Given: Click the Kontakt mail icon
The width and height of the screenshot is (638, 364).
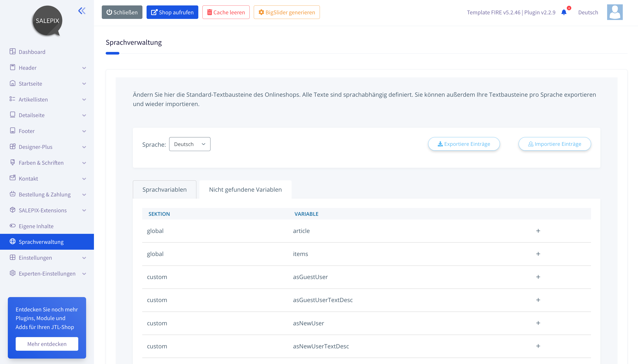Looking at the screenshot, I should point(13,178).
